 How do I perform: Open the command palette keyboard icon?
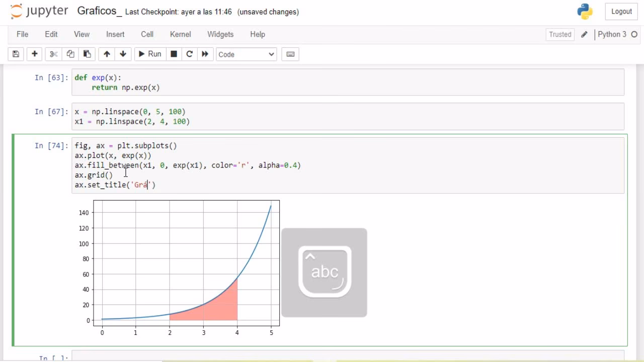[290, 54]
